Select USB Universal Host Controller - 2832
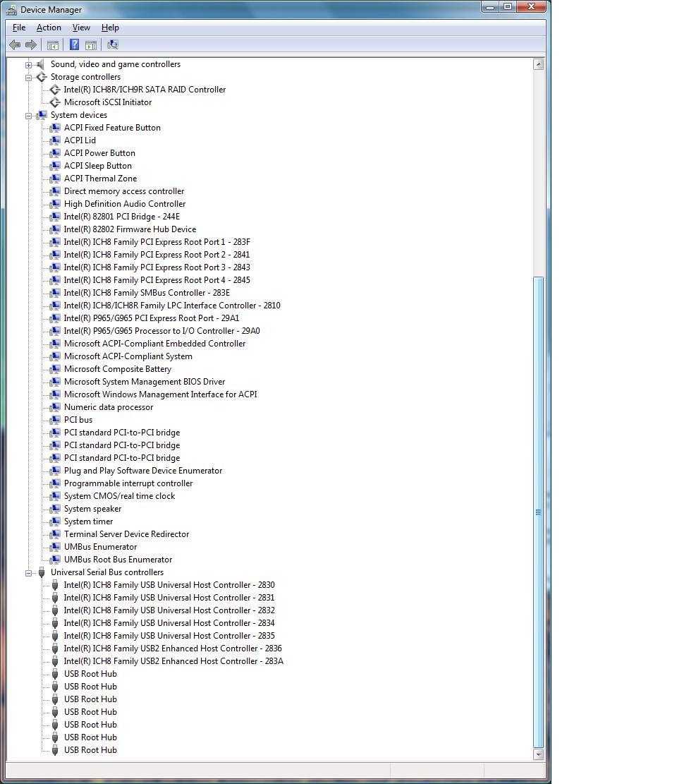The width and height of the screenshot is (677, 784). pos(169,610)
